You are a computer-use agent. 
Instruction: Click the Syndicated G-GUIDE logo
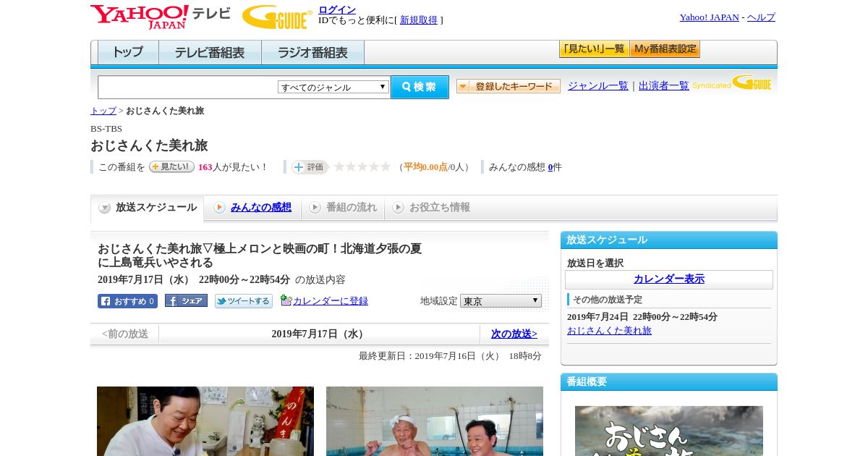click(x=732, y=83)
